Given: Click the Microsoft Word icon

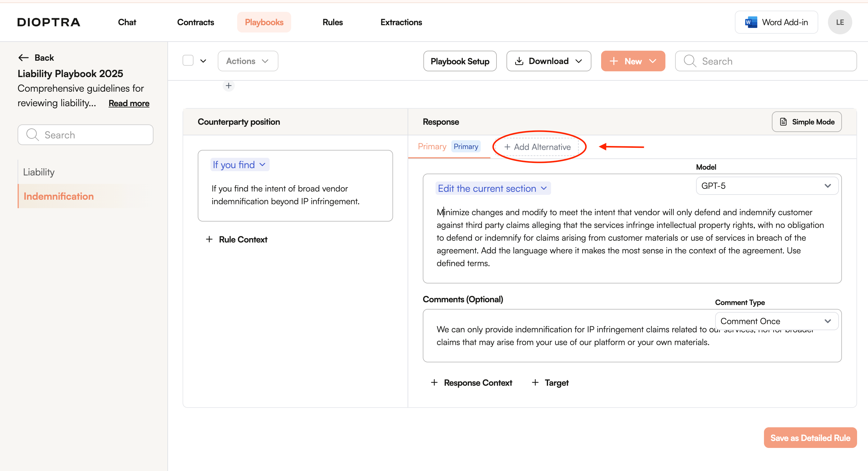Looking at the screenshot, I should [751, 22].
